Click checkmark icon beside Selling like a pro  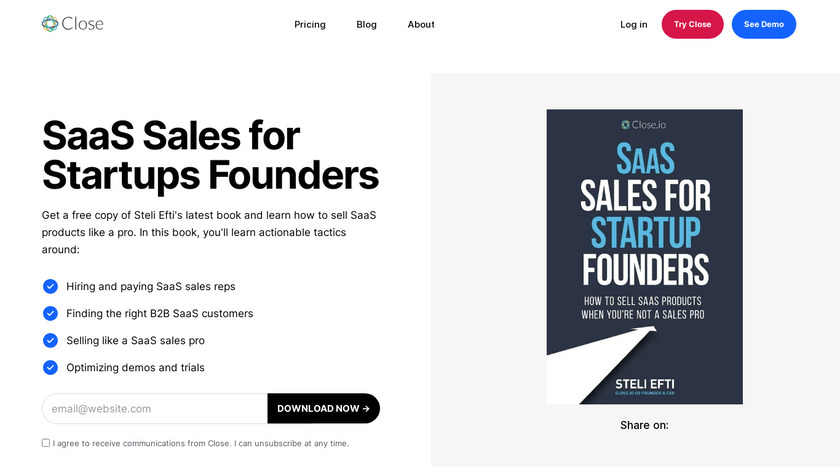50,340
